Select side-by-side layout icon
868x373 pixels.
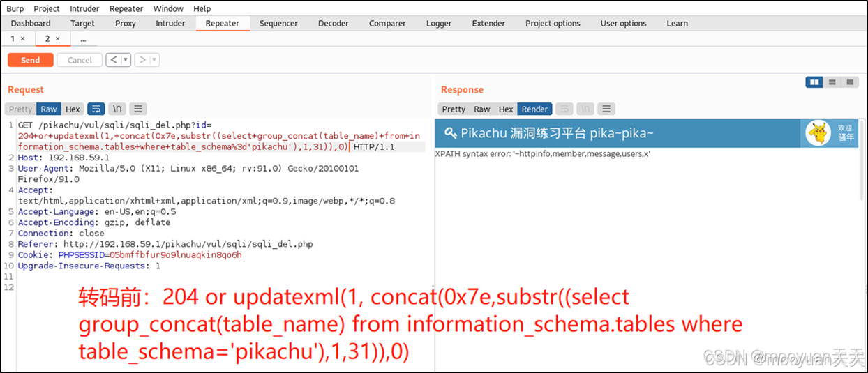[814, 82]
